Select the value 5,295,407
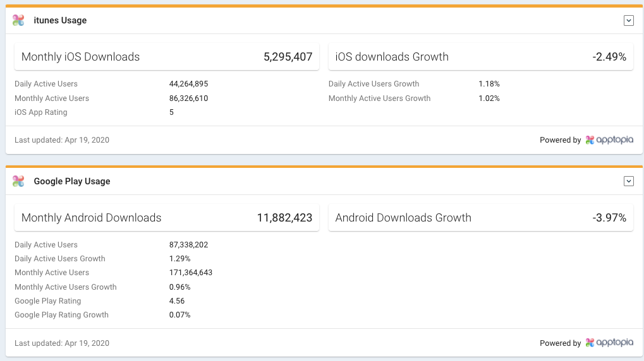Image resolution: width=644 pixels, height=361 pixels. 288,57
